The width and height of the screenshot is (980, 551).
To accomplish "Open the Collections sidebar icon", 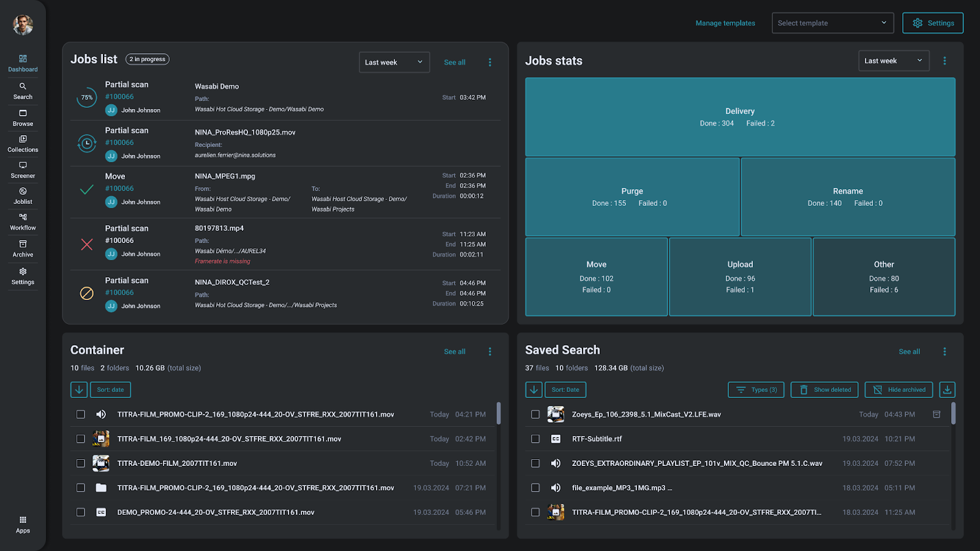I will 23,140.
